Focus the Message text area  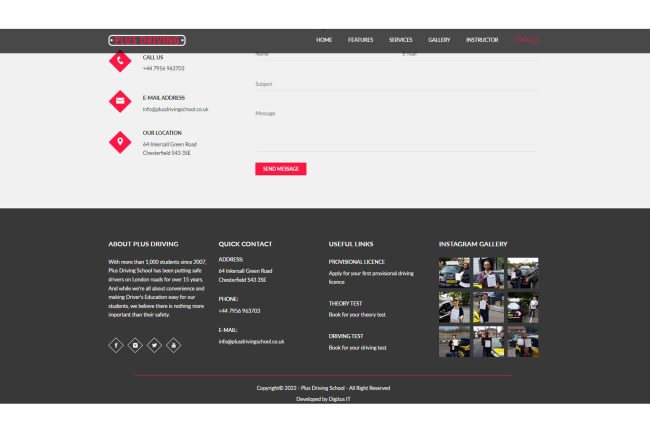coord(396,128)
